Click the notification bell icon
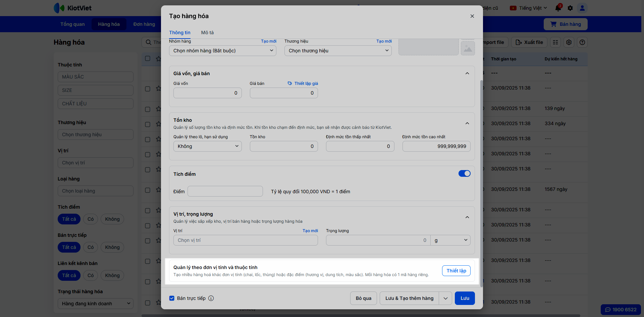The image size is (644, 317). point(558,8)
